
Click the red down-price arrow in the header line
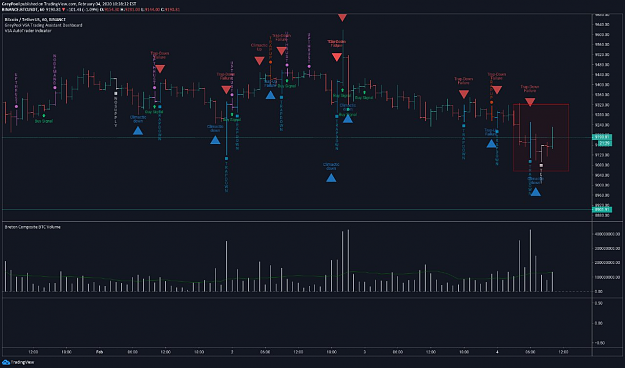[63, 9]
